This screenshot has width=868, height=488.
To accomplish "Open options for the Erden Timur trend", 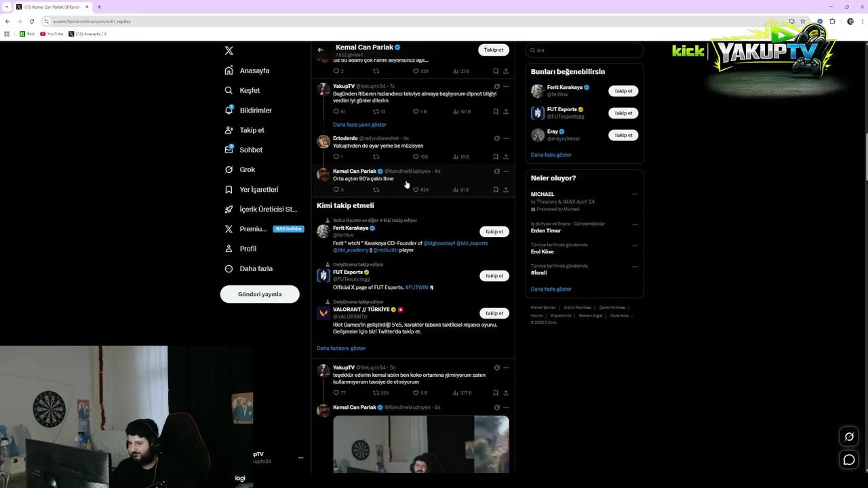I will click(x=635, y=224).
